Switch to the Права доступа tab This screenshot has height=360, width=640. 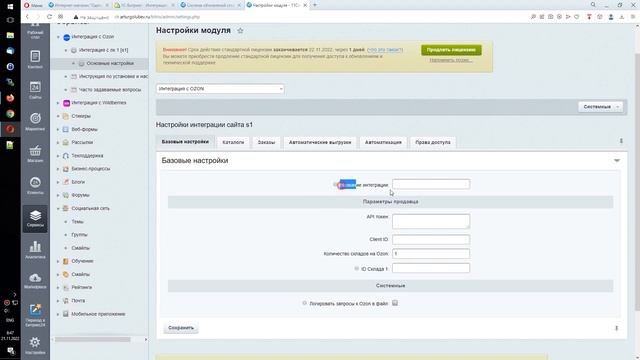point(433,142)
